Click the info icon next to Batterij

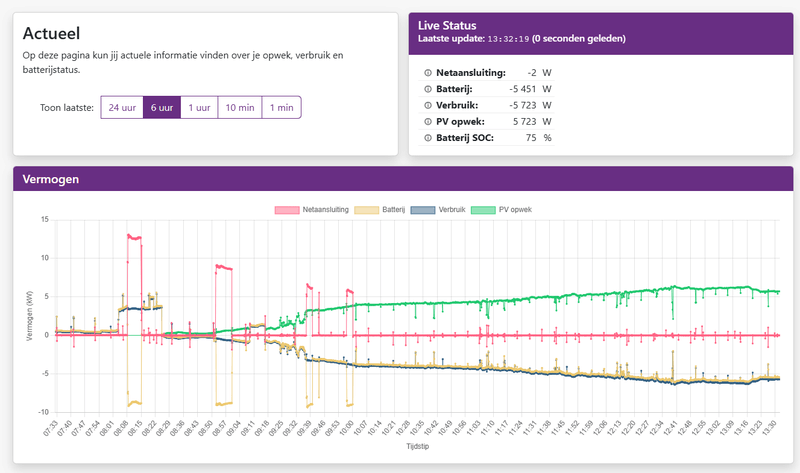point(428,89)
